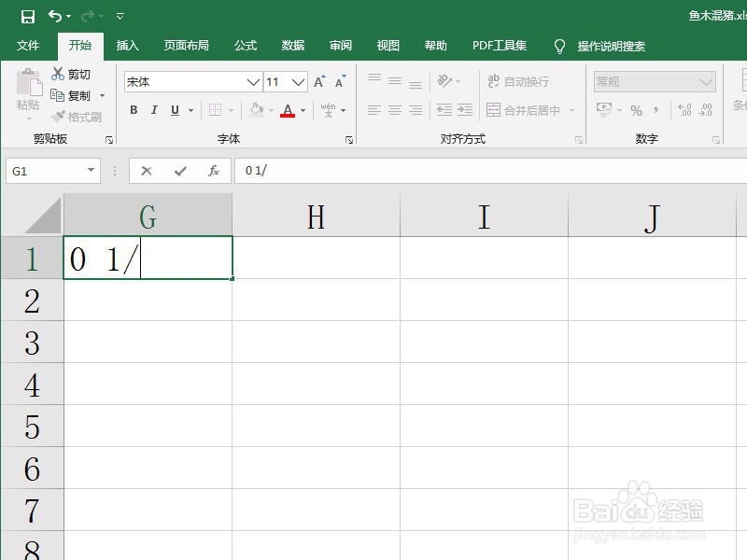The width and height of the screenshot is (747, 560).
Task: Click the wén phonetic guide icon
Action: pos(328,110)
